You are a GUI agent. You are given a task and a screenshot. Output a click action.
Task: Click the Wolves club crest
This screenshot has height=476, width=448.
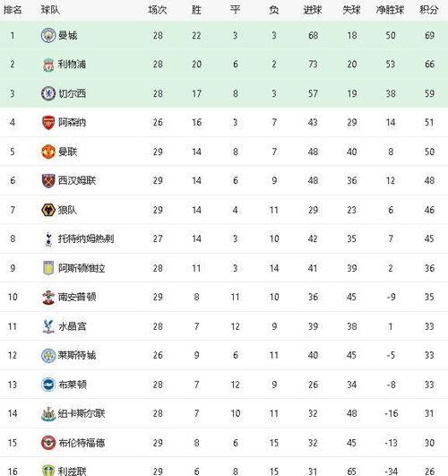tap(48, 210)
